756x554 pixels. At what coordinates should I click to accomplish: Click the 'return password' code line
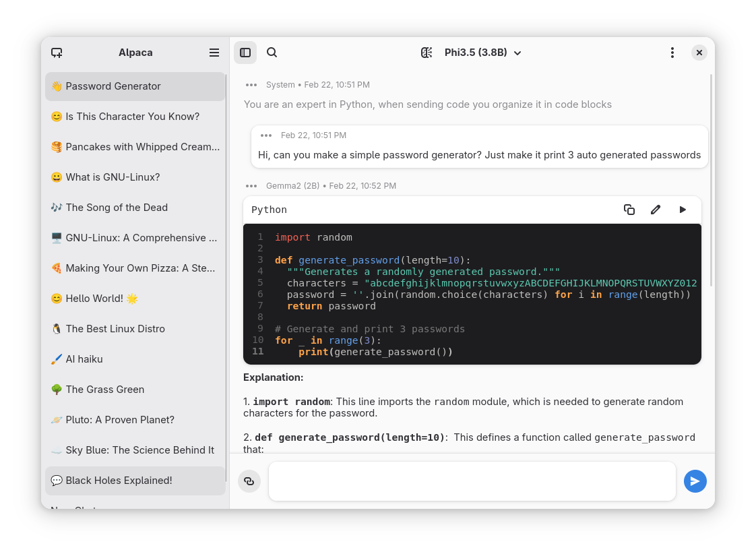point(332,307)
